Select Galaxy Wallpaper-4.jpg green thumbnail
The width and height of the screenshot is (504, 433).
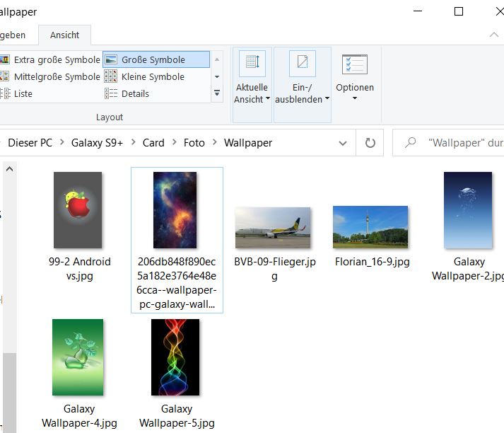coord(78,357)
